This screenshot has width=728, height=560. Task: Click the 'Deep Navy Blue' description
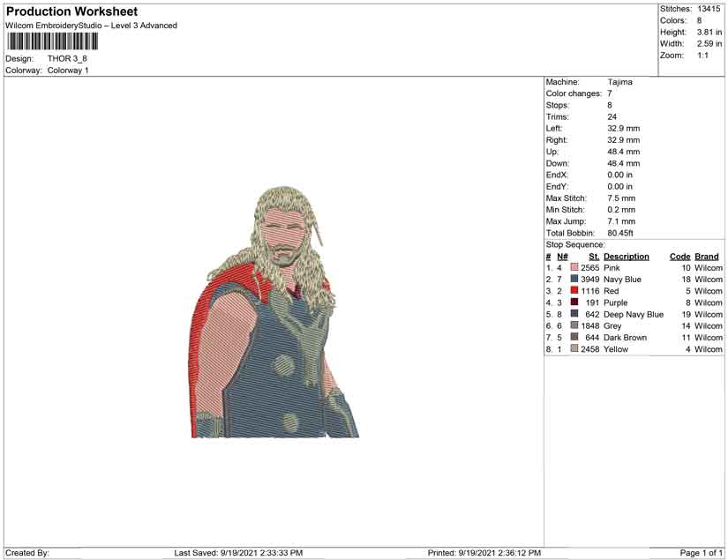634,314
